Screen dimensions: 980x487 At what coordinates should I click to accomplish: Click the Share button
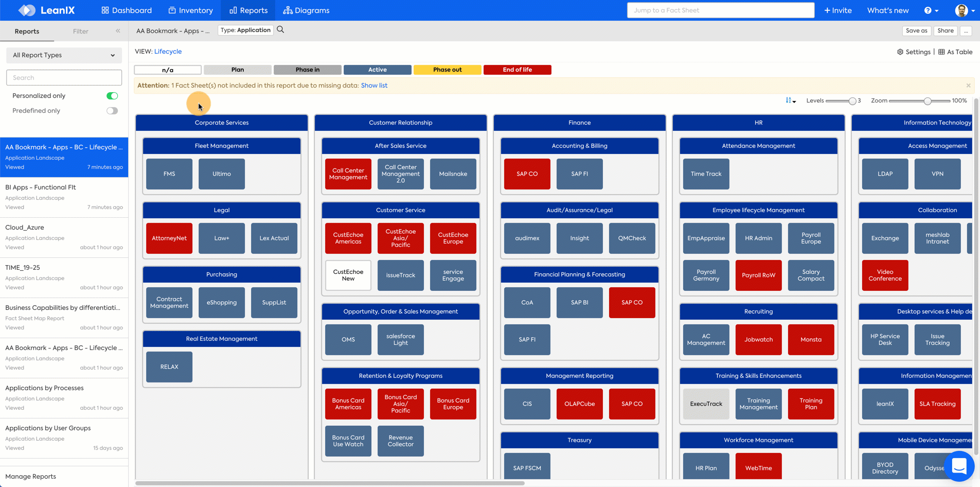click(x=945, y=31)
